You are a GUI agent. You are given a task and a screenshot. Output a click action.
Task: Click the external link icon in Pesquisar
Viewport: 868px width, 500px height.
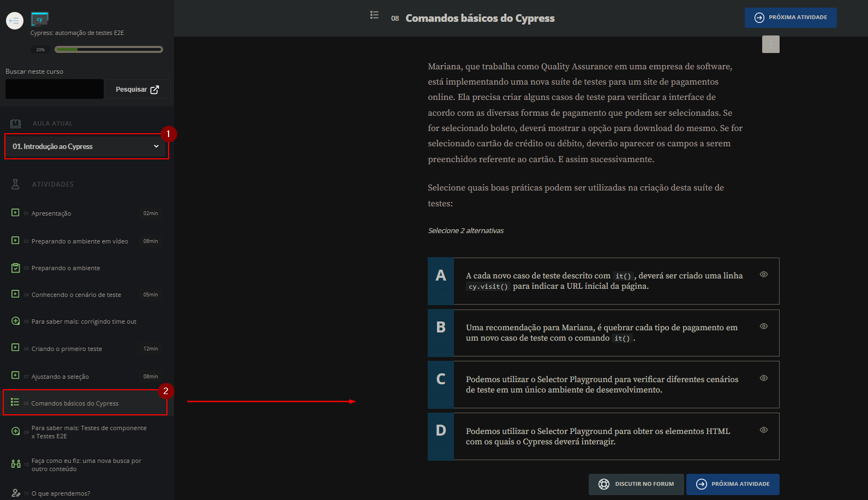pos(154,90)
